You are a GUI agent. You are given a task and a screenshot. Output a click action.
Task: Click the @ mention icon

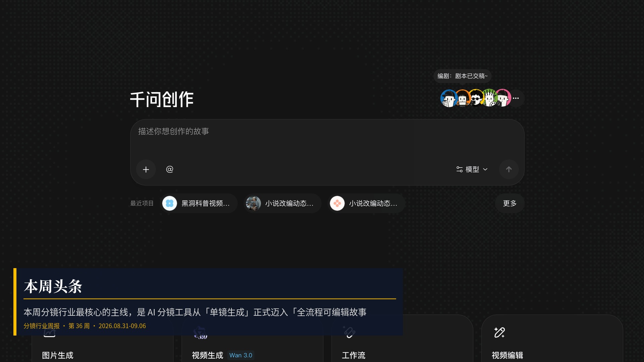coord(170,169)
